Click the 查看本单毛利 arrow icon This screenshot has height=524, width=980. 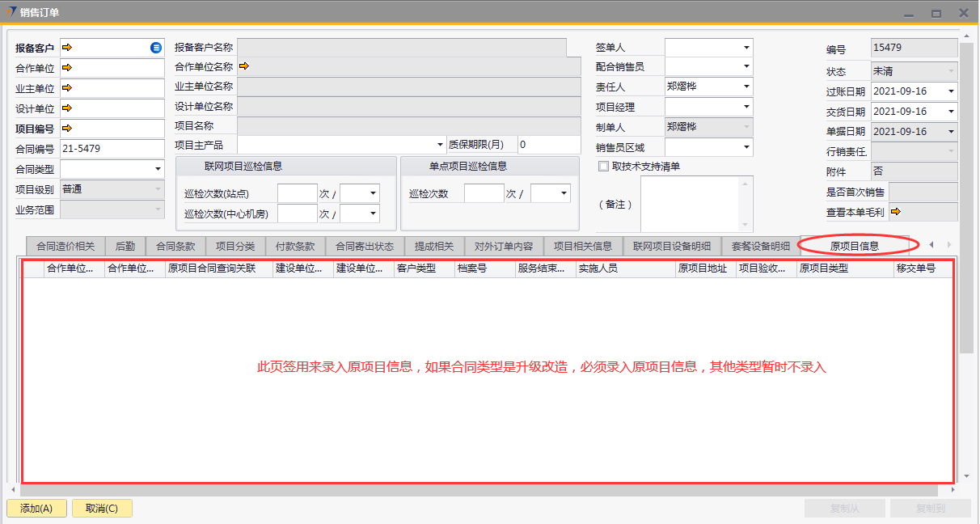896,212
